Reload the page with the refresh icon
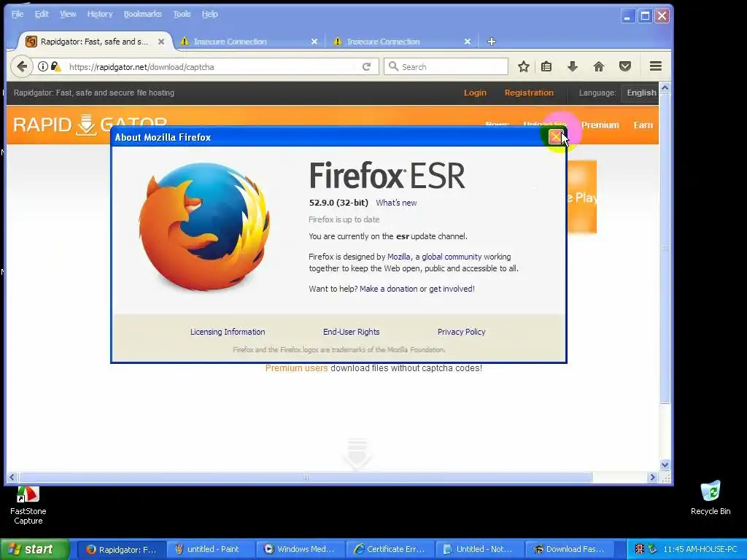 [366, 66]
